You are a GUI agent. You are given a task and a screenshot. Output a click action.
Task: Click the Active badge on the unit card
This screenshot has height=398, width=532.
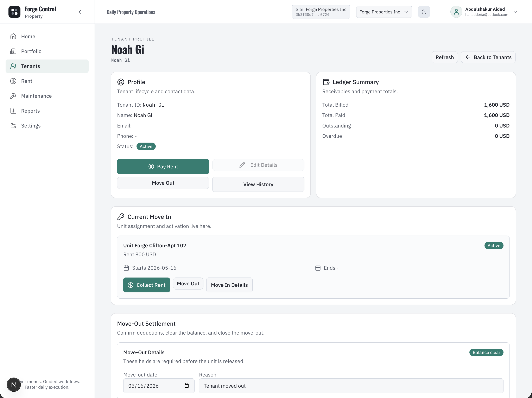pyautogui.click(x=494, y=245)
